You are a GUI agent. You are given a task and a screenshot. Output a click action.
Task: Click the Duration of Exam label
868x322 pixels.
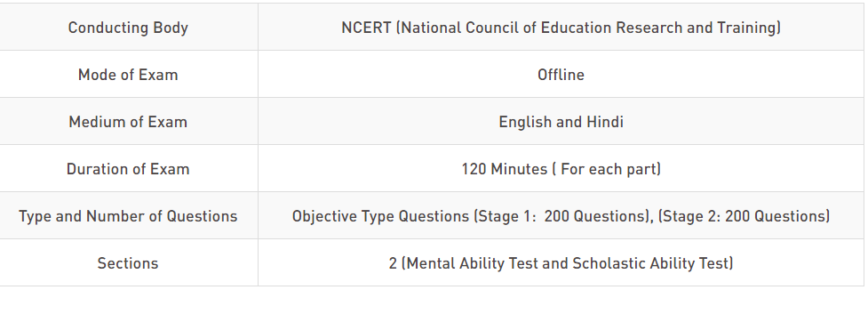coord(128,169)
